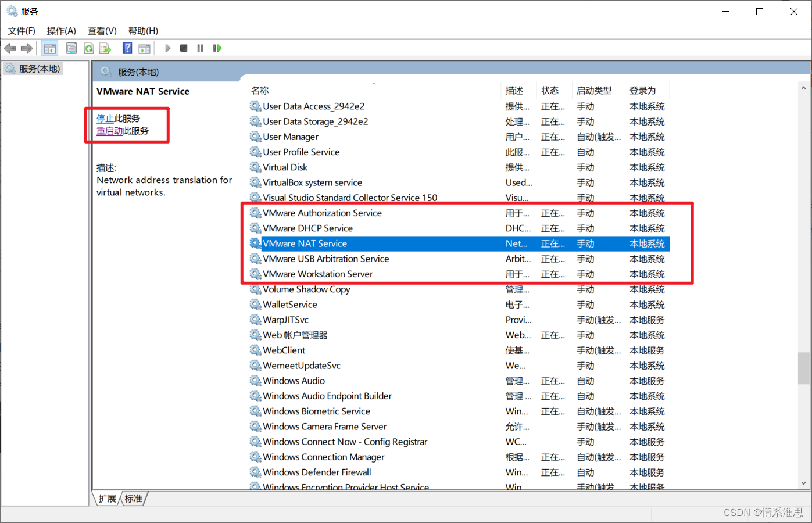Click the gear icon of WebClient
Viewport: 812px width, 523px height.
255,350
